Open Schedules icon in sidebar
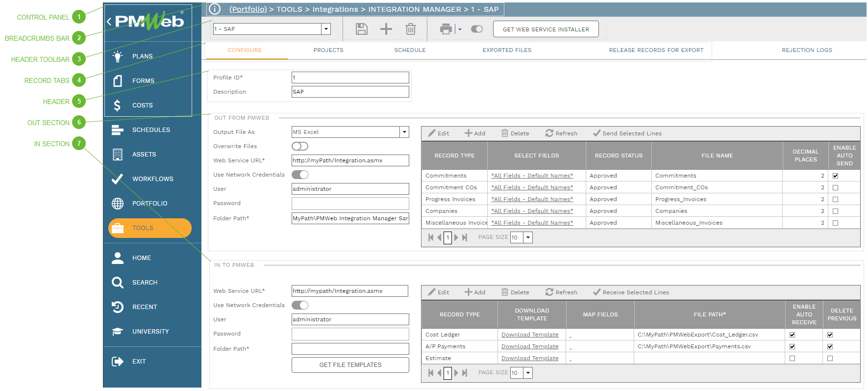The width and height of the screenshot is (868, 391). (118, 130)
